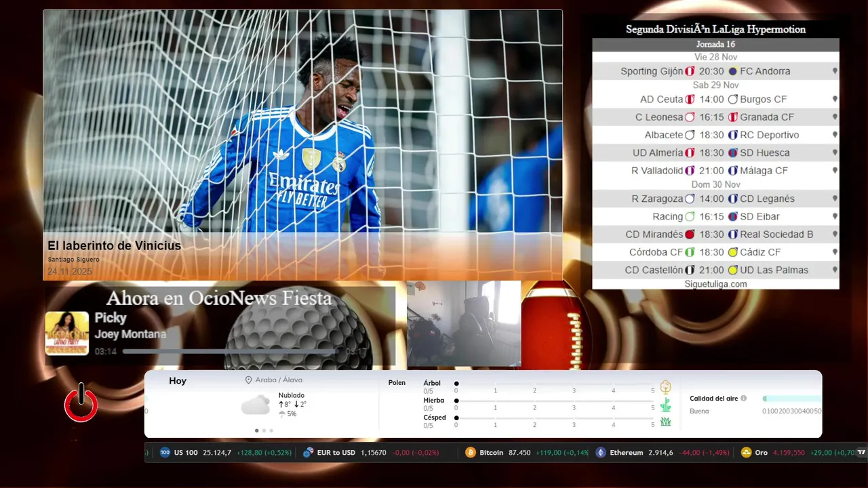Screen dimensions: 868x488
Task: Click the 21:00 Málaga CF kickoff time
Action: click(711, 171)
